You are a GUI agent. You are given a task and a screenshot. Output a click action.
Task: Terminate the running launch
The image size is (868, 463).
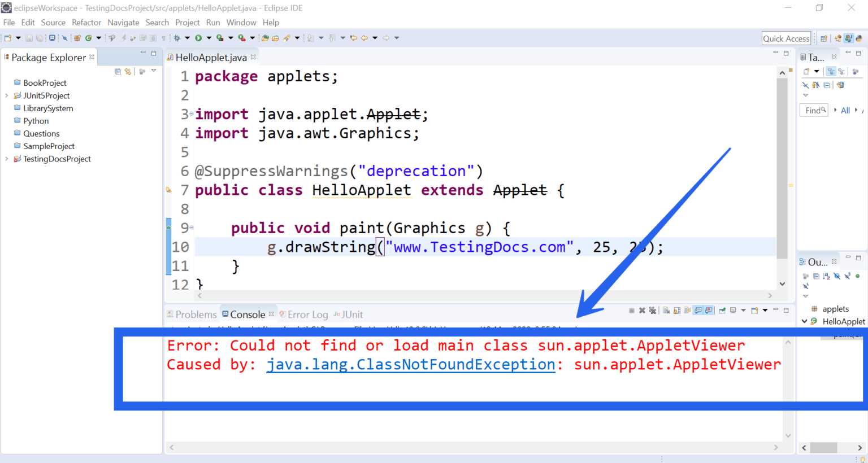coord(632,310)
